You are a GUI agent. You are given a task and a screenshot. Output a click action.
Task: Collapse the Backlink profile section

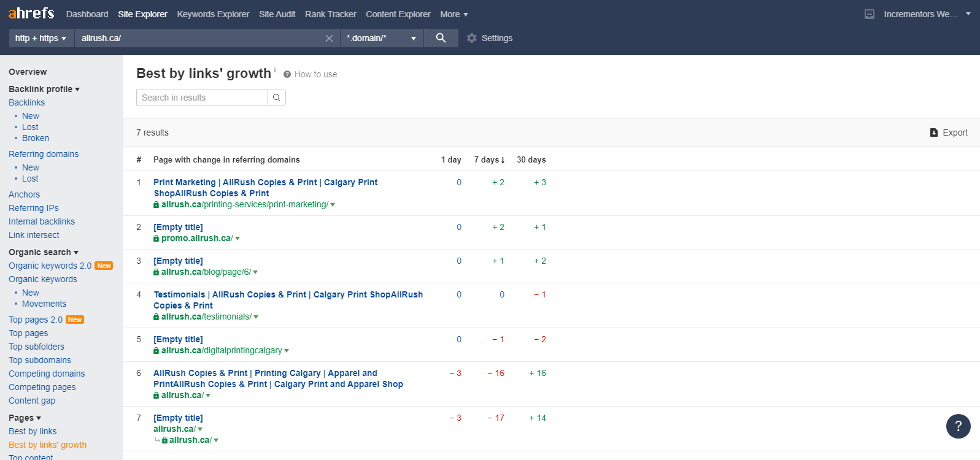[44, 89]
